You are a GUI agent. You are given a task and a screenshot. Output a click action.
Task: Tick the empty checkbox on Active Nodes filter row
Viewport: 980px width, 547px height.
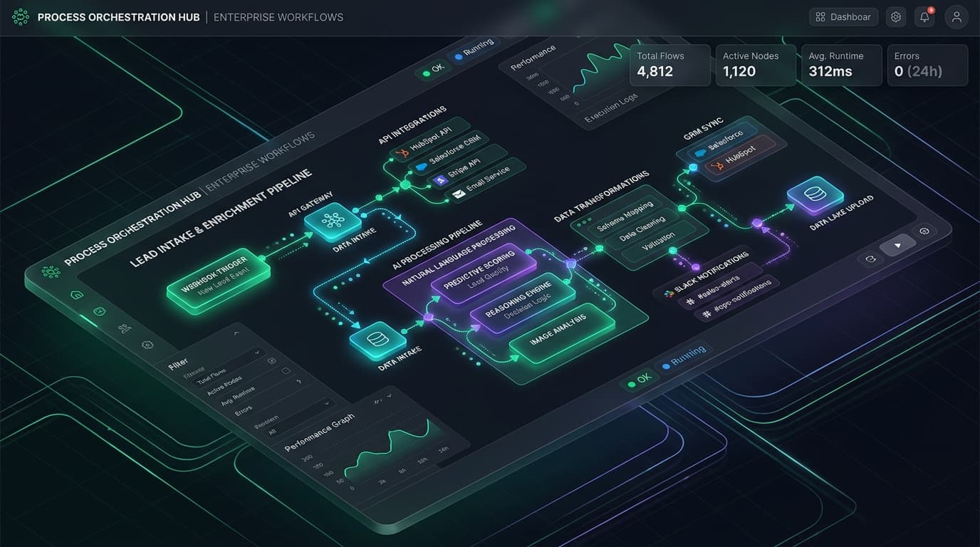pos(286,371)
